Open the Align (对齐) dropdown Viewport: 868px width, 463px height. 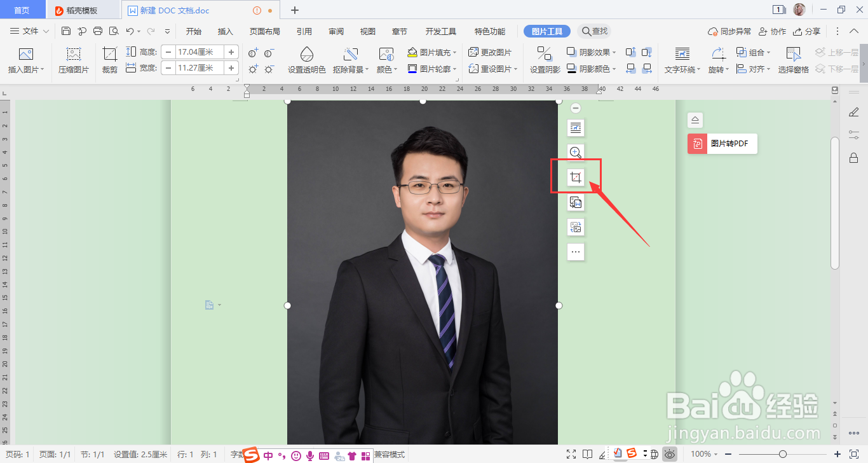point(754,69)
